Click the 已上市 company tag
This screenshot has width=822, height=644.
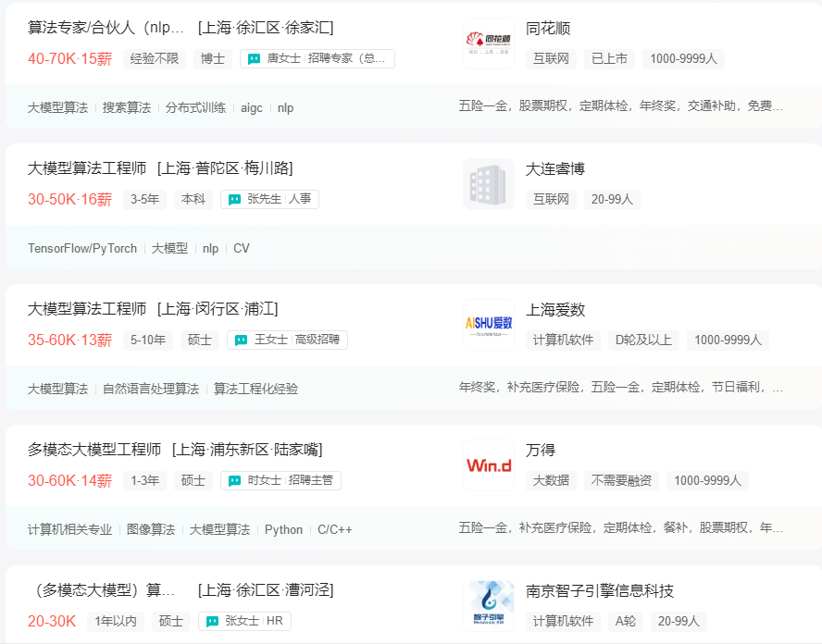pos(610,58)
